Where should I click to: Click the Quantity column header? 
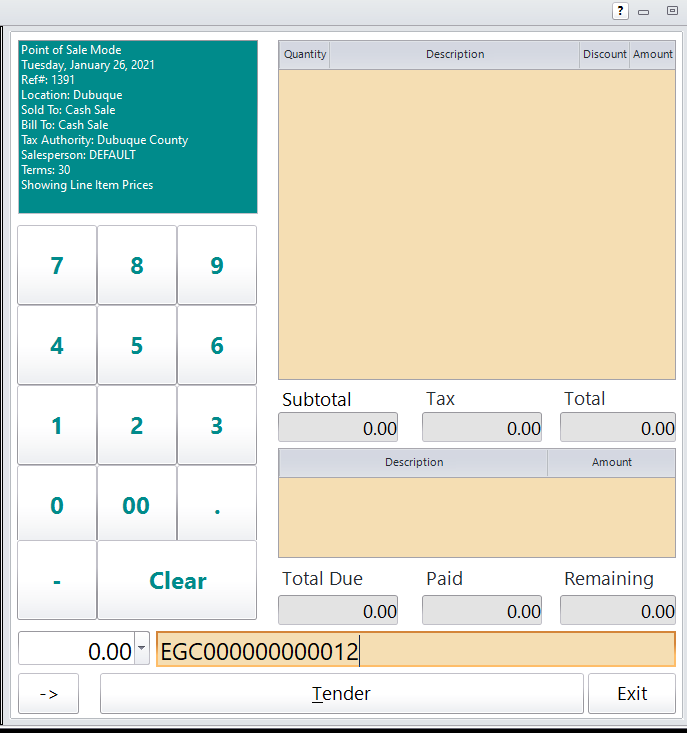coord(305,55)
